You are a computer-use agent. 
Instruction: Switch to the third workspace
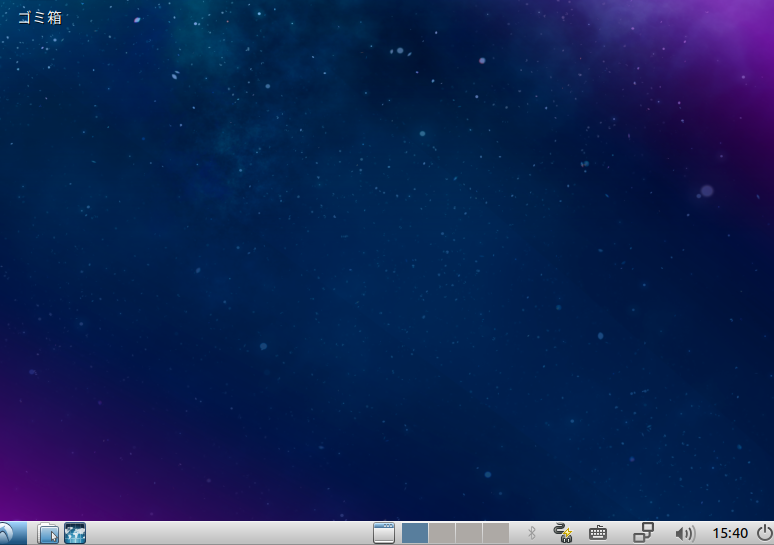(x=468, y=533)
